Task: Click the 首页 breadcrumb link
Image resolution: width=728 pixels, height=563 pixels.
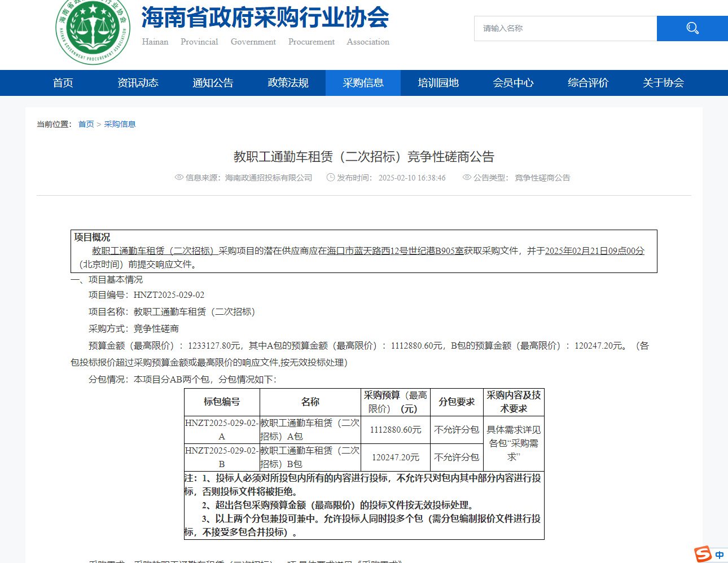Action: [86, 124]
